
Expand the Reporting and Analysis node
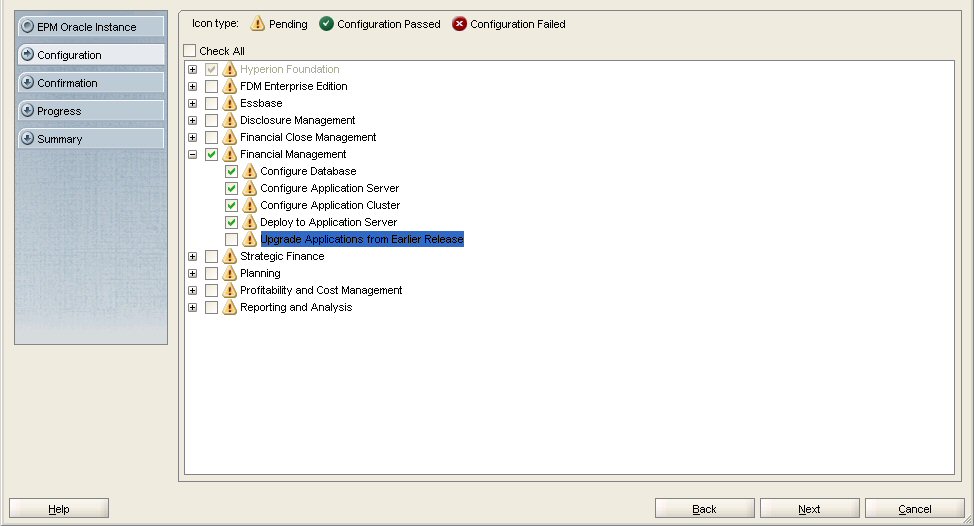click(x=193, y=307)
